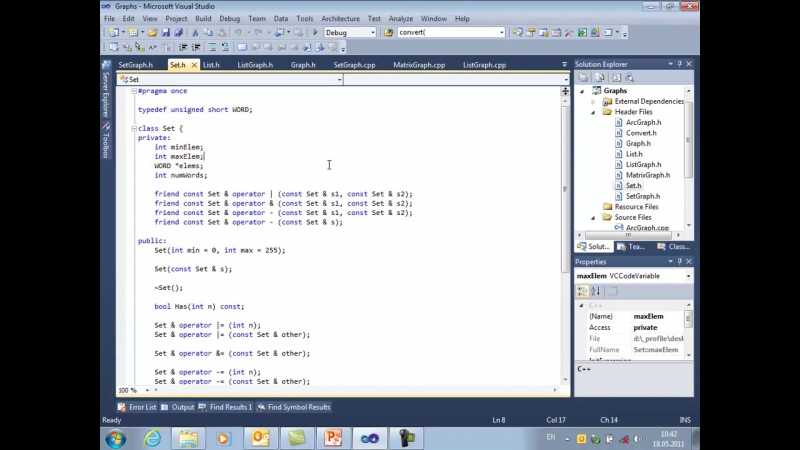Viewport: 800px width, 450px height.
Task: Select ListGraph.h in Solution Explorer
Action: pos(643,164)
